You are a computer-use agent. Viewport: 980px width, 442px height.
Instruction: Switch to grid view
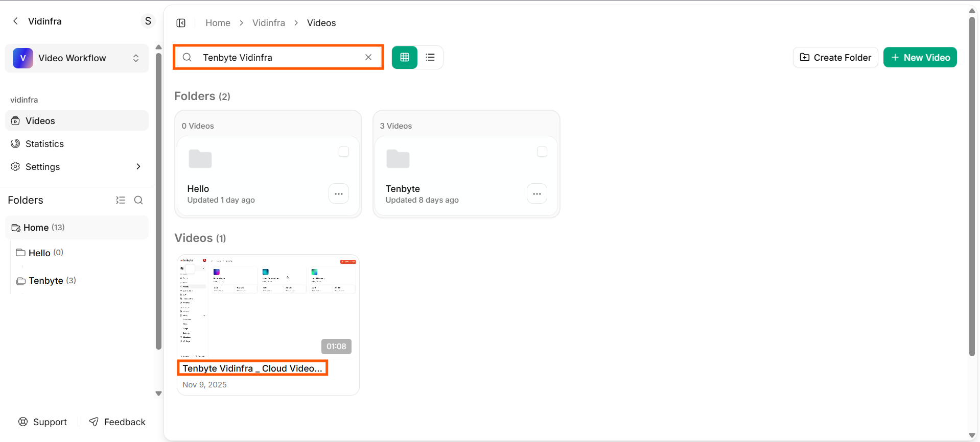[405, 57]
